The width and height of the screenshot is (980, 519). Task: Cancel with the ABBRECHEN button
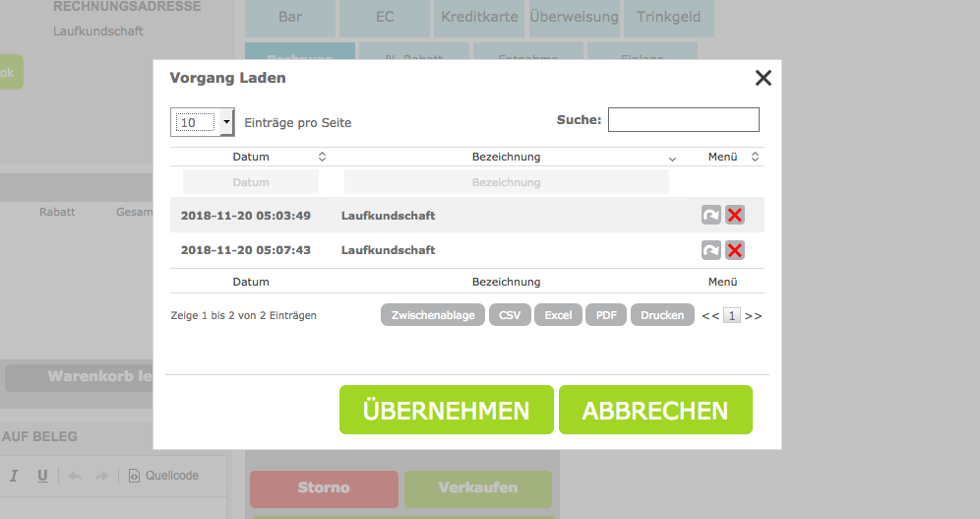tap(655, 410)
